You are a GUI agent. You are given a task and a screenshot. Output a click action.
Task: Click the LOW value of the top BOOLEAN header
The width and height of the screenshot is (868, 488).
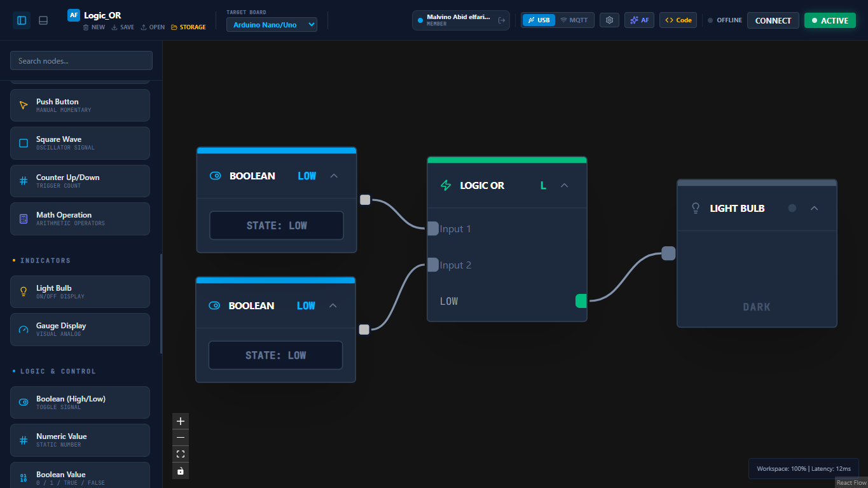pos(307,176)
